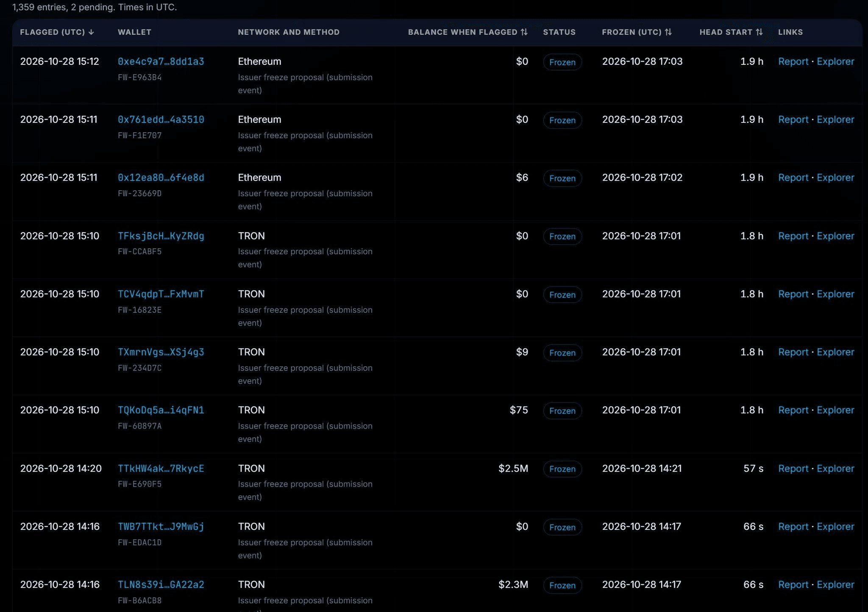The height and width of the screenshot is (612, 868).
Task: Click Frozen status badge in $75 row
Action: [x=562, y=411]
